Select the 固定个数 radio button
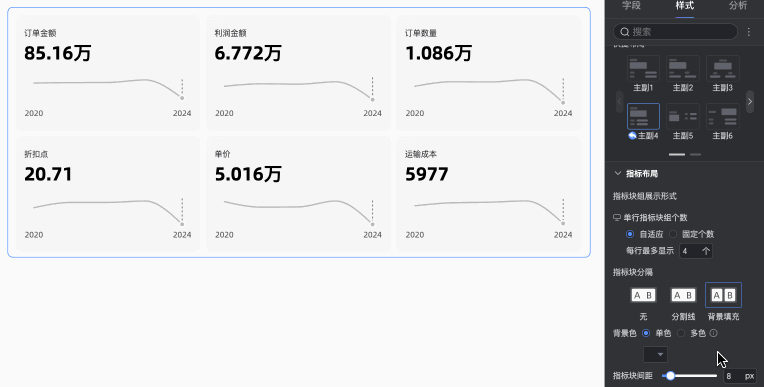The width and height of the screenshot is (764, 387). tap(673, 234)
